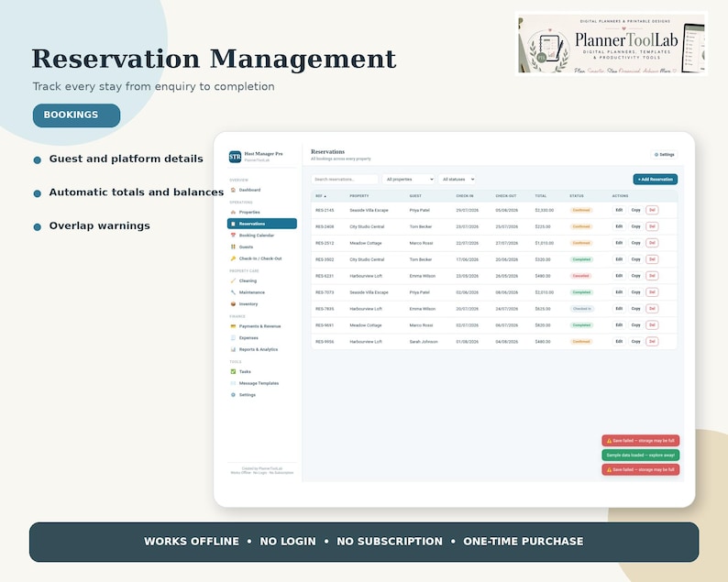
Task: Delete reservation RES-9956
Action: (652, 342)
